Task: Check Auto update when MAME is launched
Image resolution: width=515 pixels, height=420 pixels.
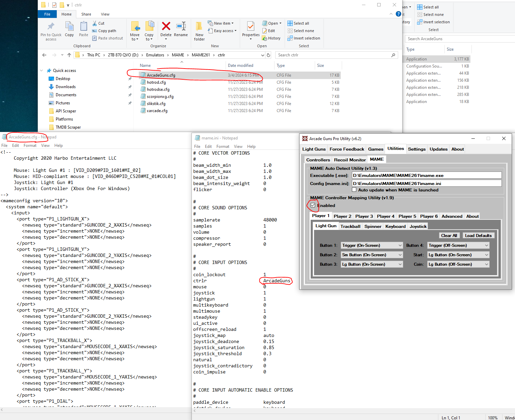Action: pyautogui.click(x=354, y=190)
